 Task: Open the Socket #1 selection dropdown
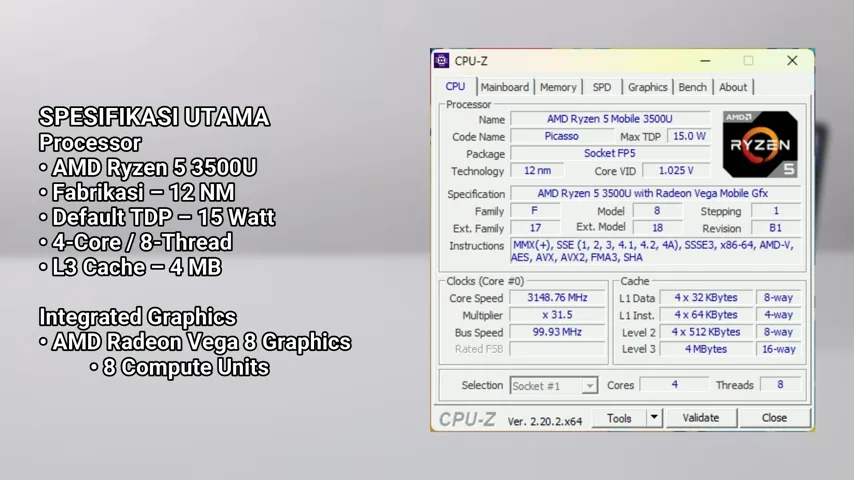554,386
